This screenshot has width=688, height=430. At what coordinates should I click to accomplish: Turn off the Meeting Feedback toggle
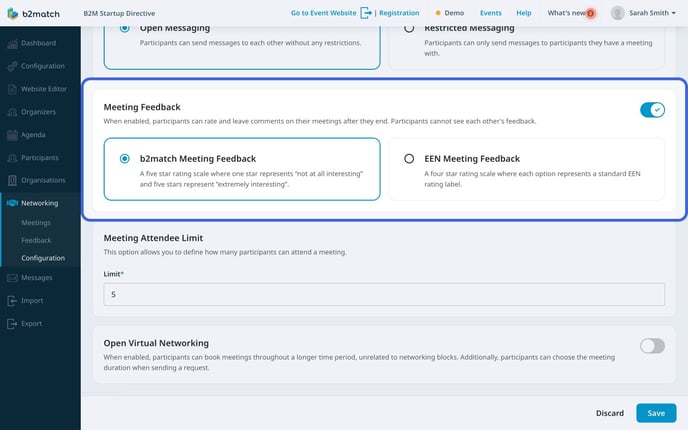pos(652,110)
